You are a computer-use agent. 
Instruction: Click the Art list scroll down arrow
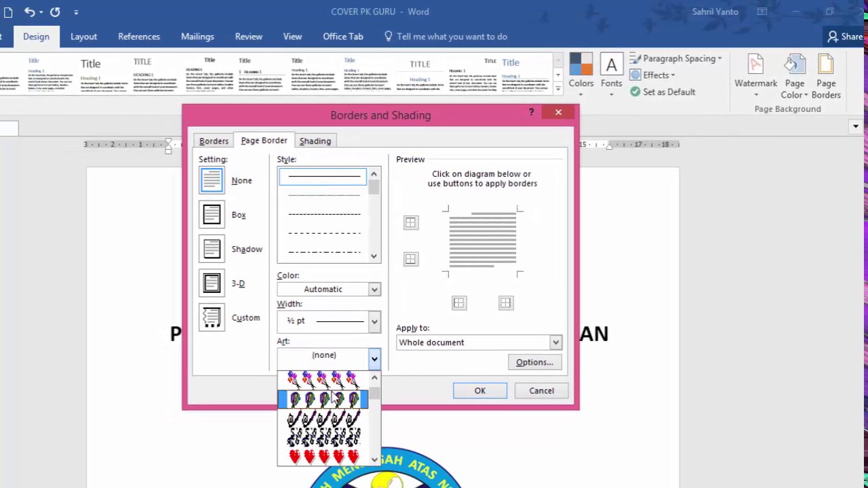coord(374,460)
